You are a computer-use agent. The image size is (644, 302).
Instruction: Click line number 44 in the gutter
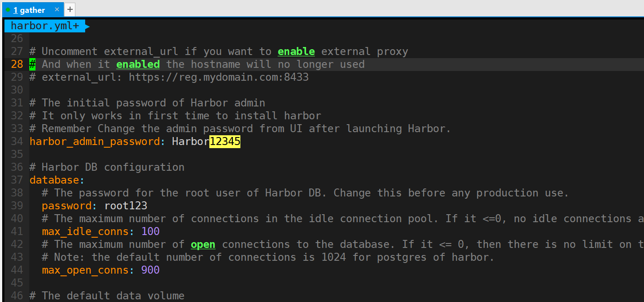(16, 270)
